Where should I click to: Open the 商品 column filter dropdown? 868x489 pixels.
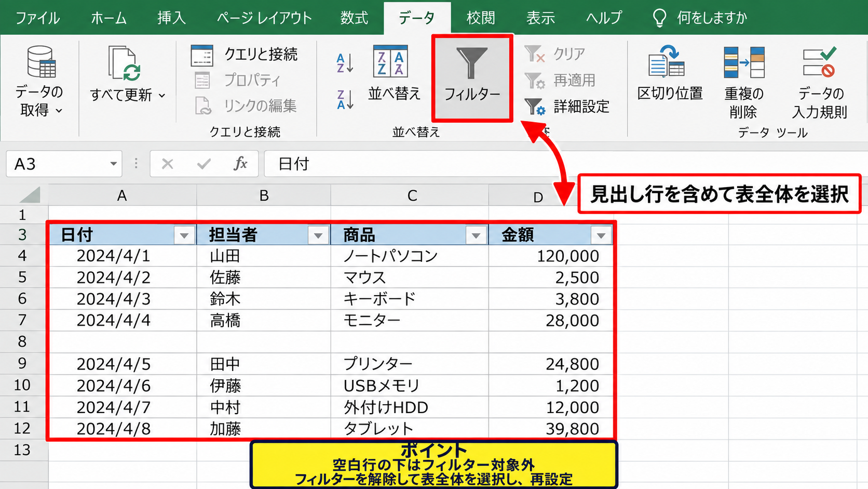476,235
